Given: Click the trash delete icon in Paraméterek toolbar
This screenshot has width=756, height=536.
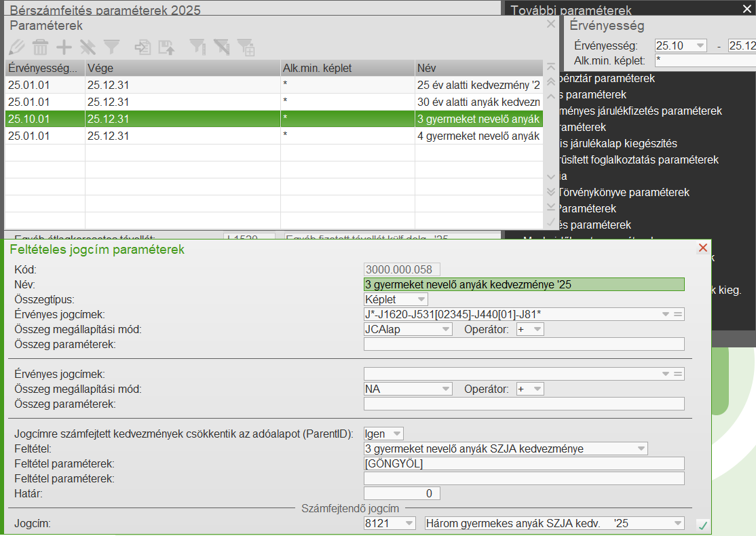Looking at the screenshot, I should (41, 47).
